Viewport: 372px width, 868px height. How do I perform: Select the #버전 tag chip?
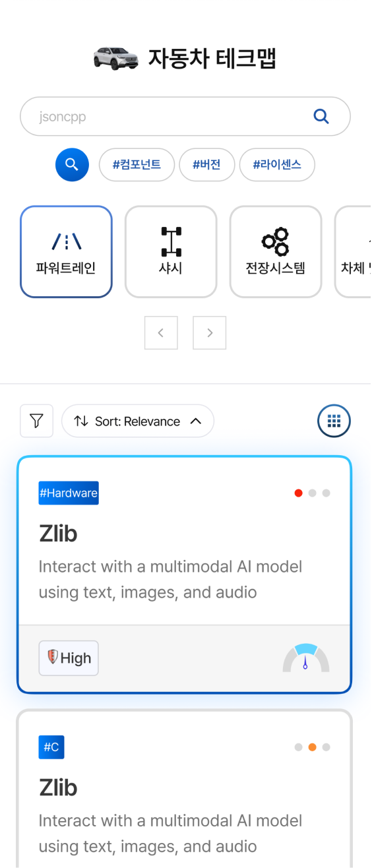pos(207,164)
